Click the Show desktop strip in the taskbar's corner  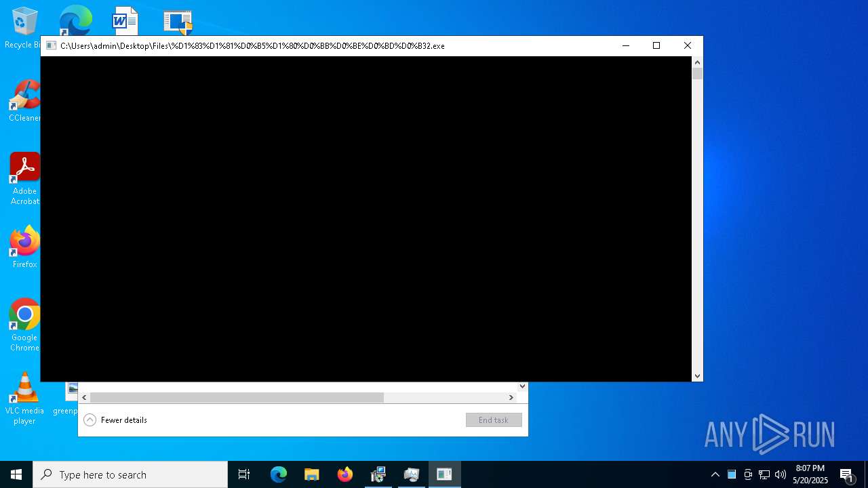[866, 474]
